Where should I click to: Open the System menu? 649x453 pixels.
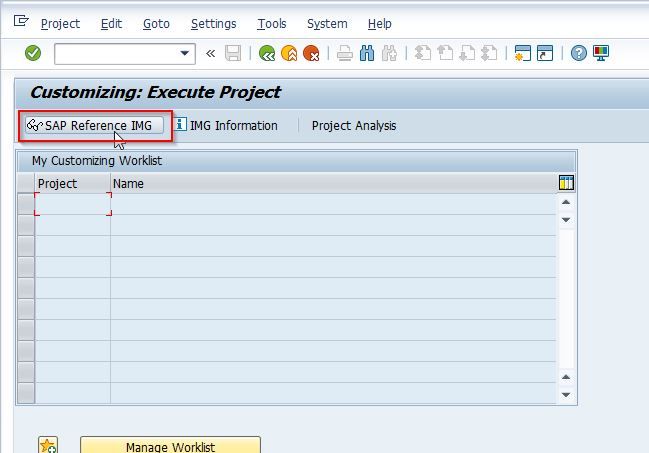tap(327, 24)
